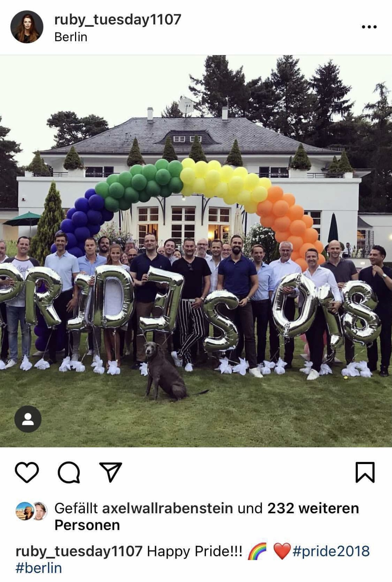Open the three-dot more options menu
This screenshot has height=582, width=392.
(369, 27)
